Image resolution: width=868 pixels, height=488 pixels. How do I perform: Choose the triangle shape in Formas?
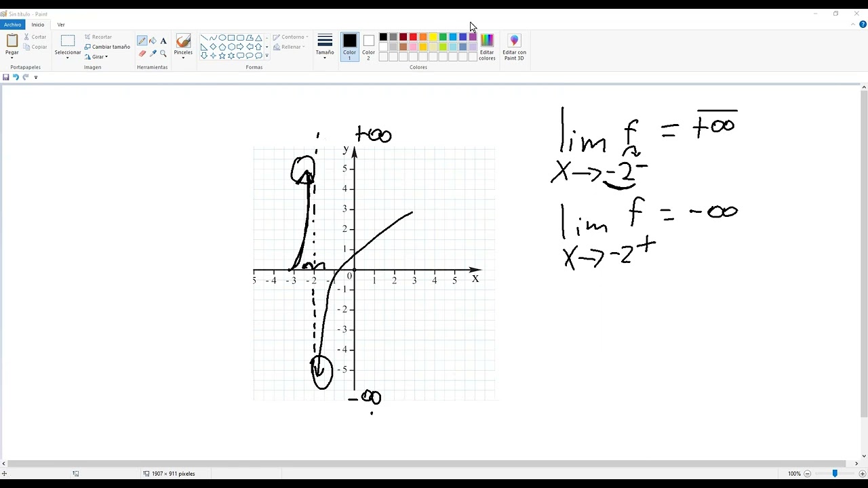[258, 38]
